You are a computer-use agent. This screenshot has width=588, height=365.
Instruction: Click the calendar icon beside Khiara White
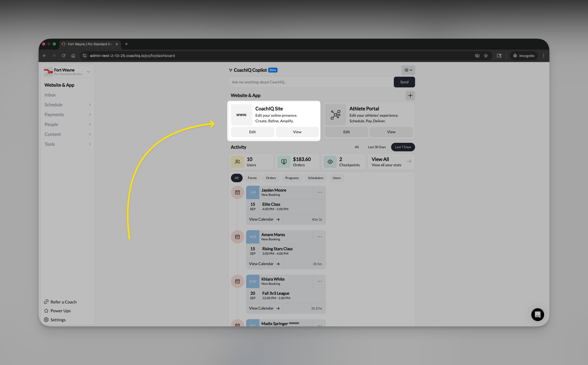238,281
